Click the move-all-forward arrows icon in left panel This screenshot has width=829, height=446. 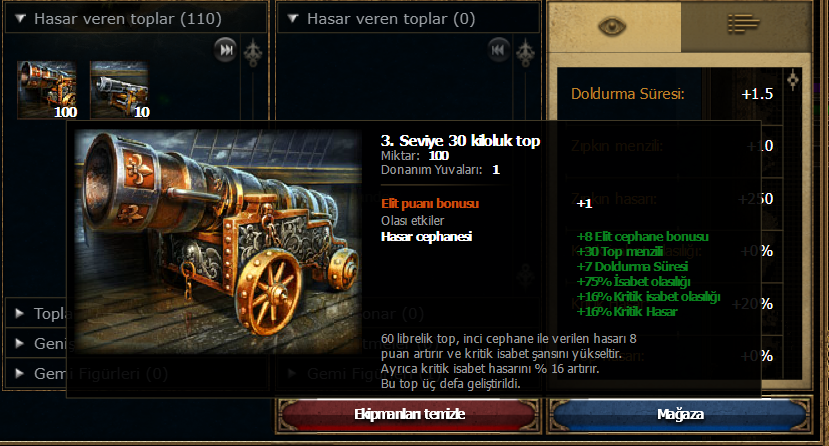point(226,50)
